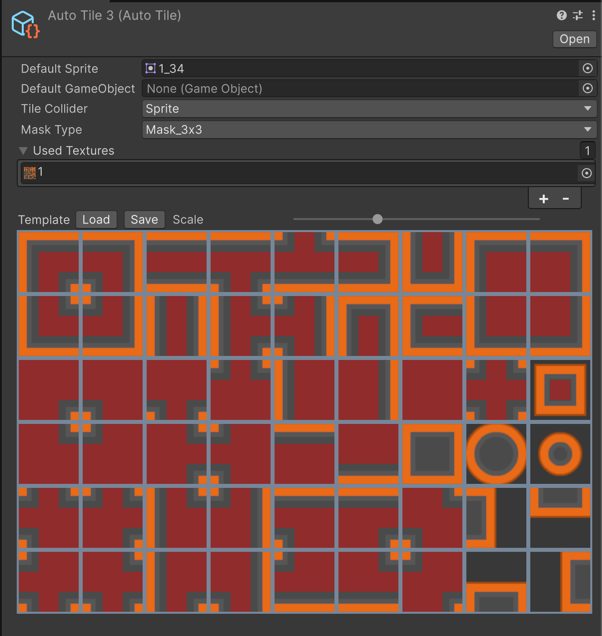Screen dimensions: 602x636
Task: Click the Auto Tile asset cube icon
Action: pyautogui.click(x=24, y=24)
